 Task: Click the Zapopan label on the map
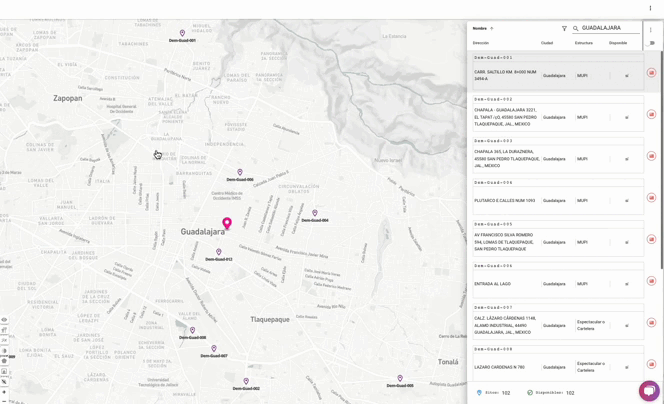[x=68, y=98]
